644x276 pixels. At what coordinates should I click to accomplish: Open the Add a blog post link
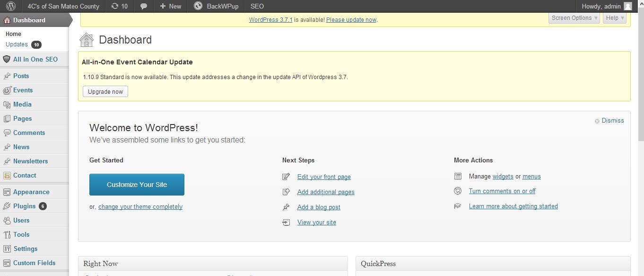pos(319,207)
